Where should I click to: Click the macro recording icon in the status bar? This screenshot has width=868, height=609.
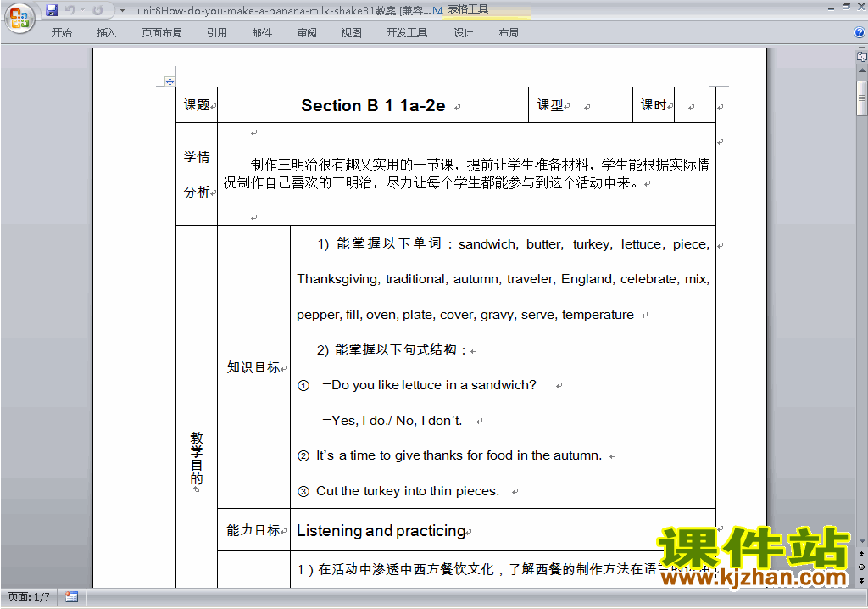point(71,597)
